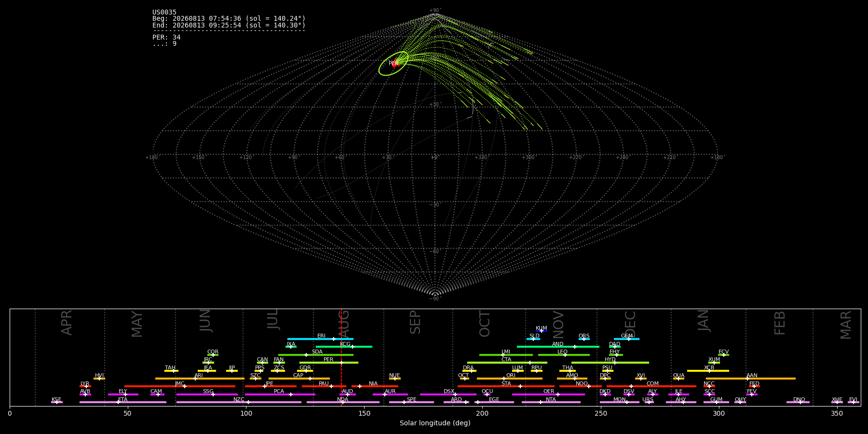The width and height of the screenshot is (868, 434).
Task: Click the HYD shower bar
Action: coord(610,363)
